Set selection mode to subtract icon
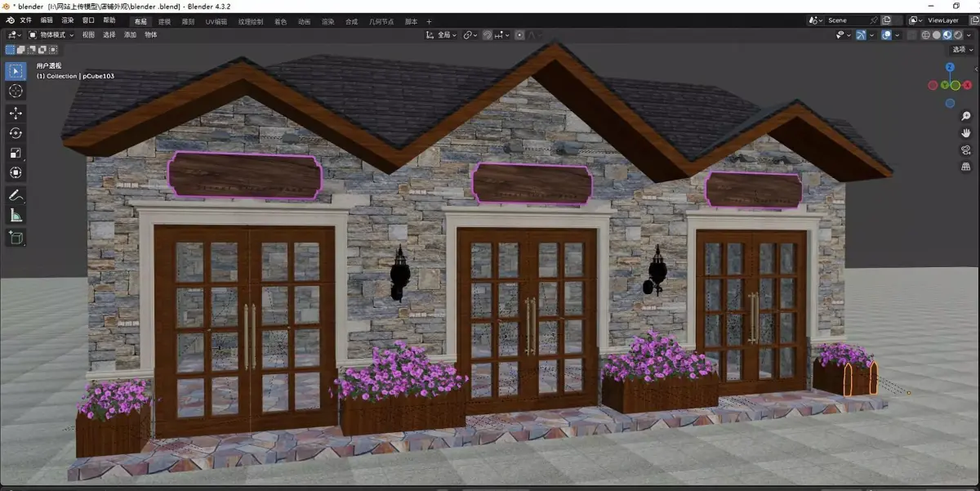This screenshot has height=491, width=980. click(32, 49)
